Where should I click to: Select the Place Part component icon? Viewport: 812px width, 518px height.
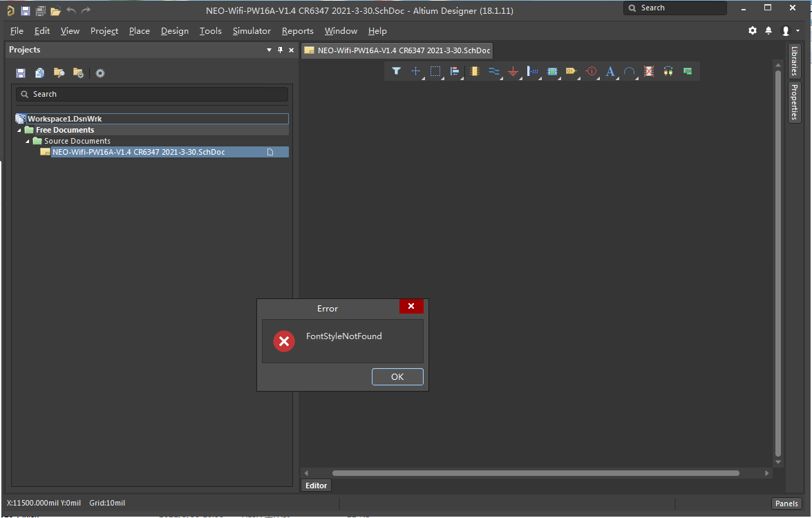coord(474,71)
